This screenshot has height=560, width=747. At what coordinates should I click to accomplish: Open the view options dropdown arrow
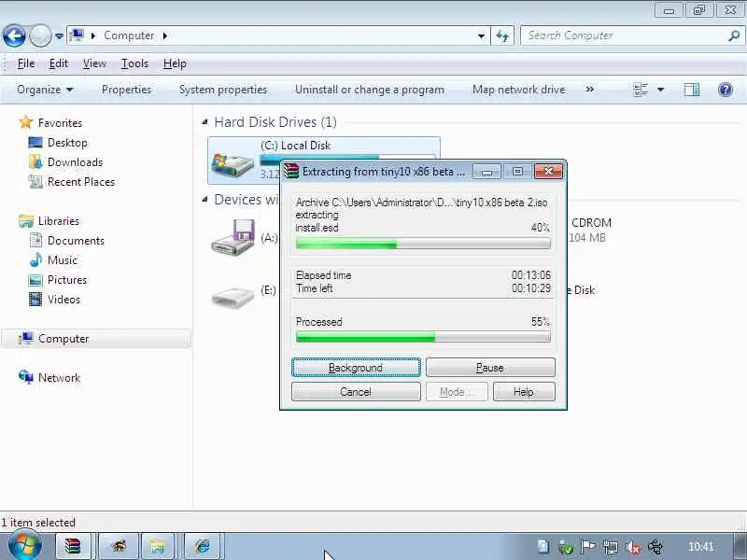coord(661,90)
